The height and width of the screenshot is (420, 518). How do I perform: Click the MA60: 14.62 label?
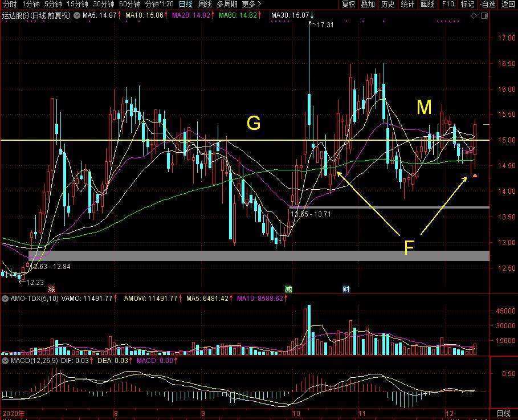click(x=238, y=15)
